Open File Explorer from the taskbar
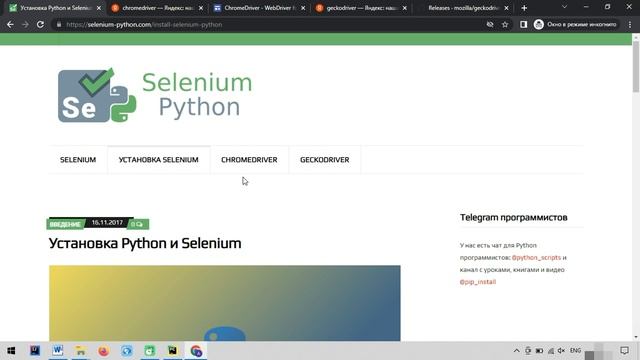Image resolution: width=640 pixels, height=360 pixels. click(80, 351)
